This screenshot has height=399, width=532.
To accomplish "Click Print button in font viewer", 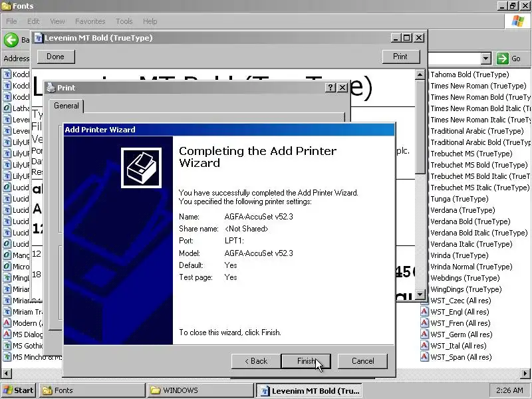I will [401, 57].
